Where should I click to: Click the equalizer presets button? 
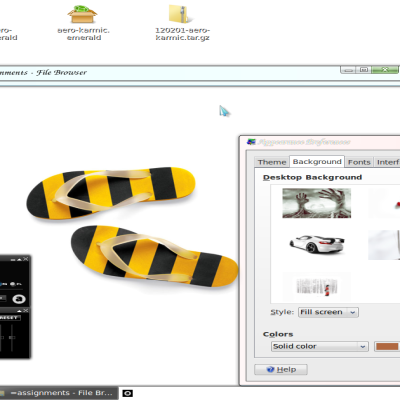[x=10, y=318]
